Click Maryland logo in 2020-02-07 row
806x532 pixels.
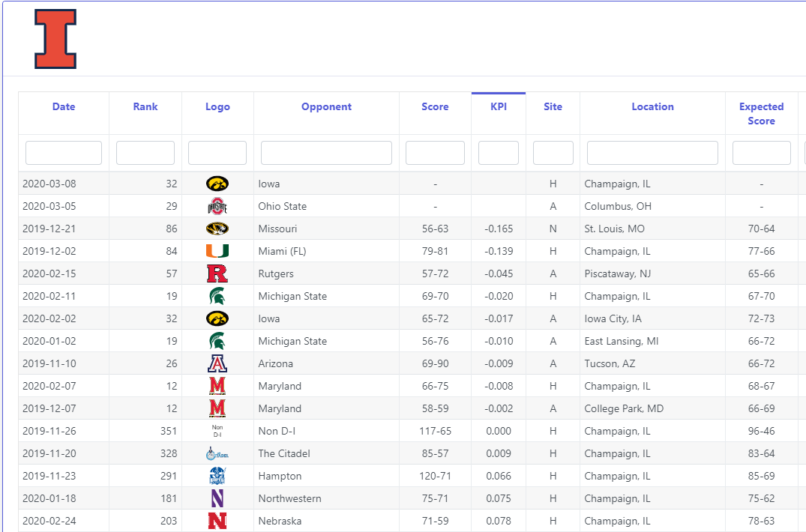point(217,386)
